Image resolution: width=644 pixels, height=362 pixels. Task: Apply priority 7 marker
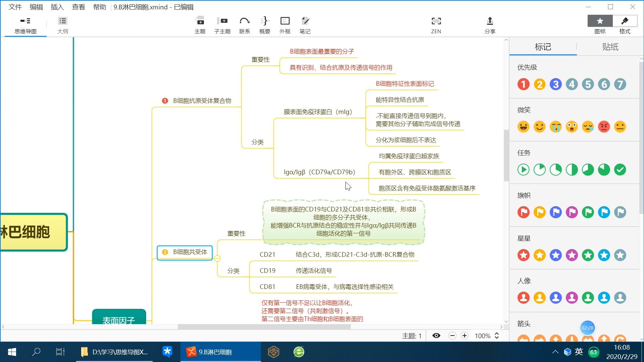(x=620, y=84)
